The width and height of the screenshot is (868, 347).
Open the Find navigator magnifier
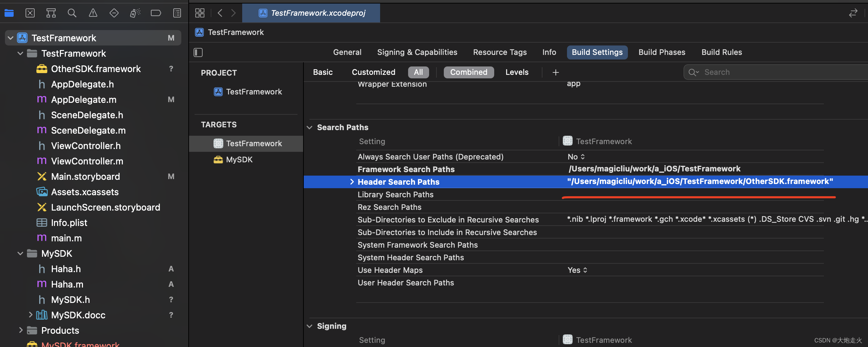click(72, 13)
